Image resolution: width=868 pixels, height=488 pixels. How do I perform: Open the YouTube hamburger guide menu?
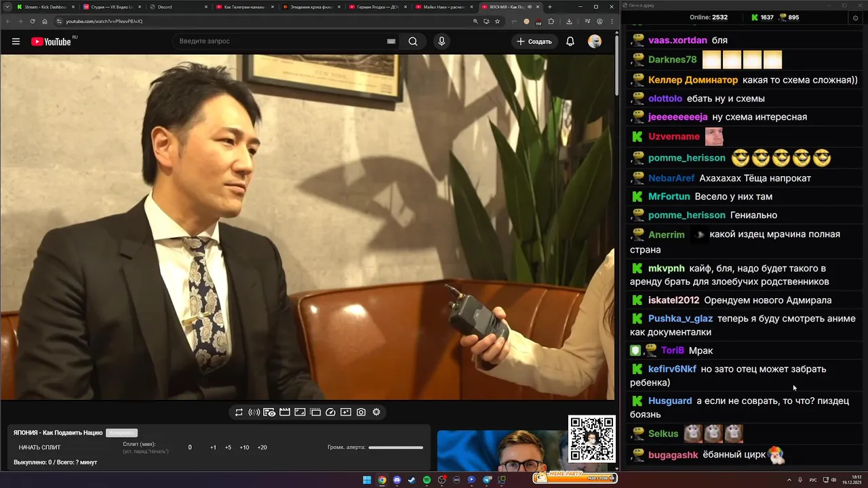[x=16, y=41]
